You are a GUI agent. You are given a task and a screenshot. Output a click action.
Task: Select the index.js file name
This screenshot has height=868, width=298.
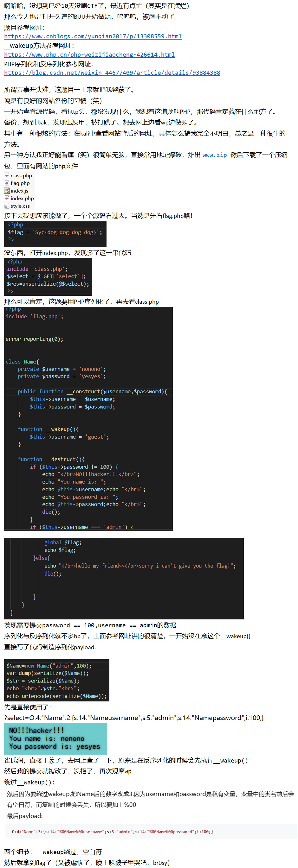[x=19, y=191]
